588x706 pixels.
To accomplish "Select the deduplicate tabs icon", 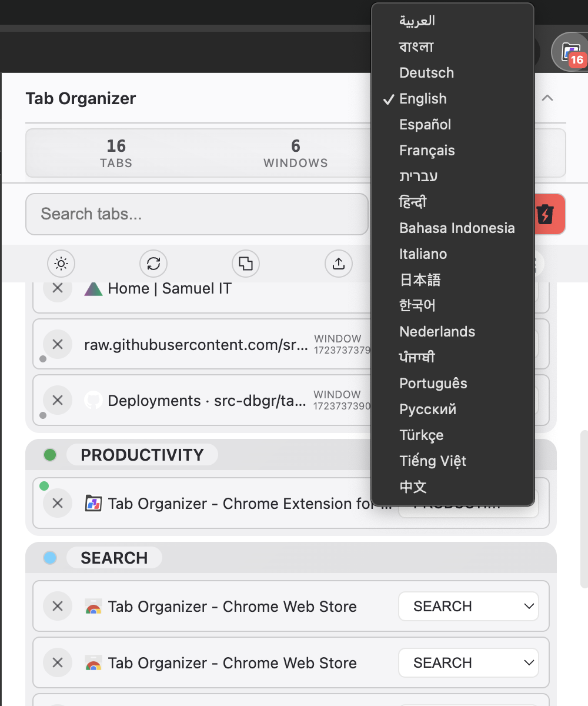I will pyautogui.click(x=245, y=264).
